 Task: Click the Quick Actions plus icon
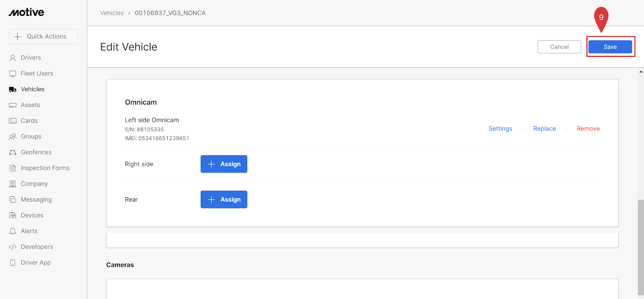tap(18, 37)
